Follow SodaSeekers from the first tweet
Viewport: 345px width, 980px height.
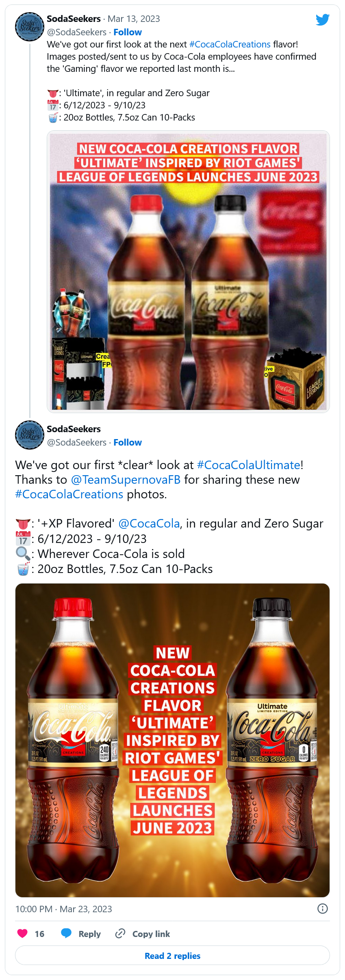point(128,32)
